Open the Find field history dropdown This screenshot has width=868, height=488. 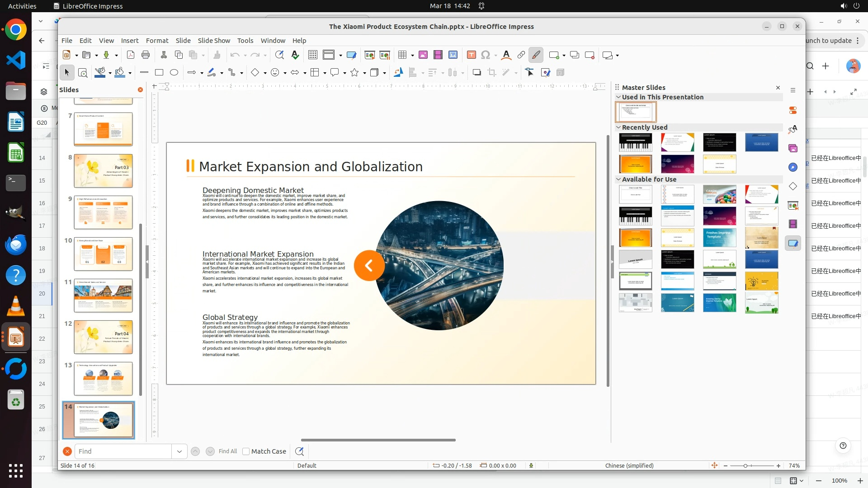[179, 451]
